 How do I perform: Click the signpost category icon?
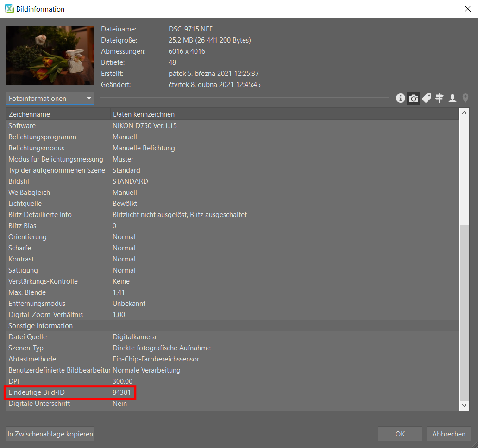point(440,98)
